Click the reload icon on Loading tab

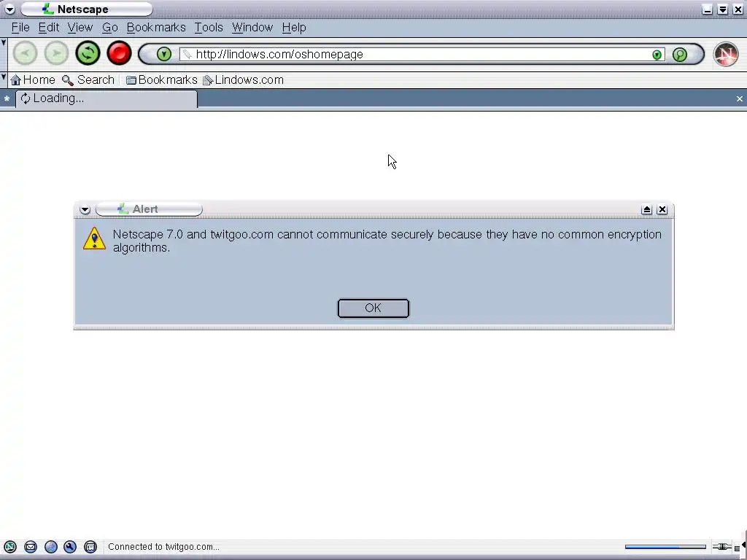[x=26, y=98]
